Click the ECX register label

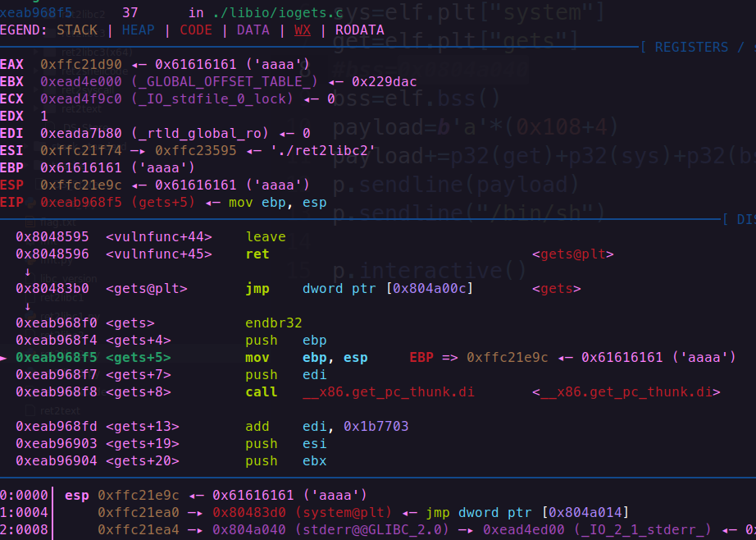point(11,99)
